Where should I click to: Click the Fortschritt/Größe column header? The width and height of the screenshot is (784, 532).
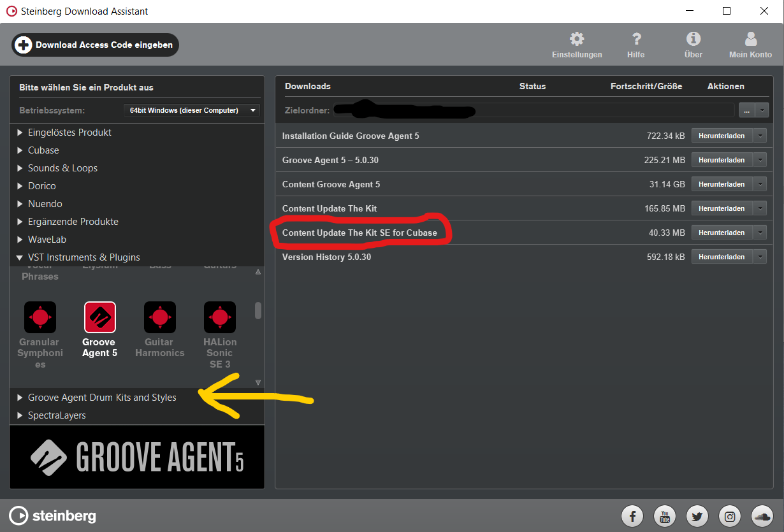click(646, 86)
